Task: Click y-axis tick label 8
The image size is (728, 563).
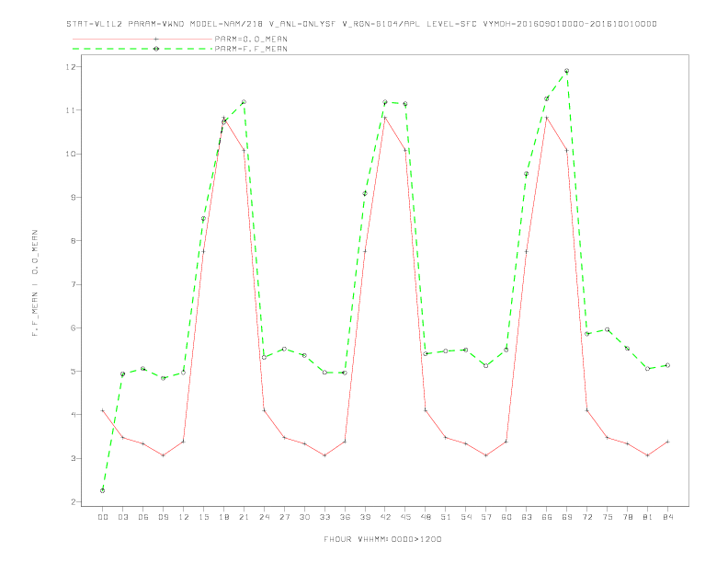Action: pos(74,241)
